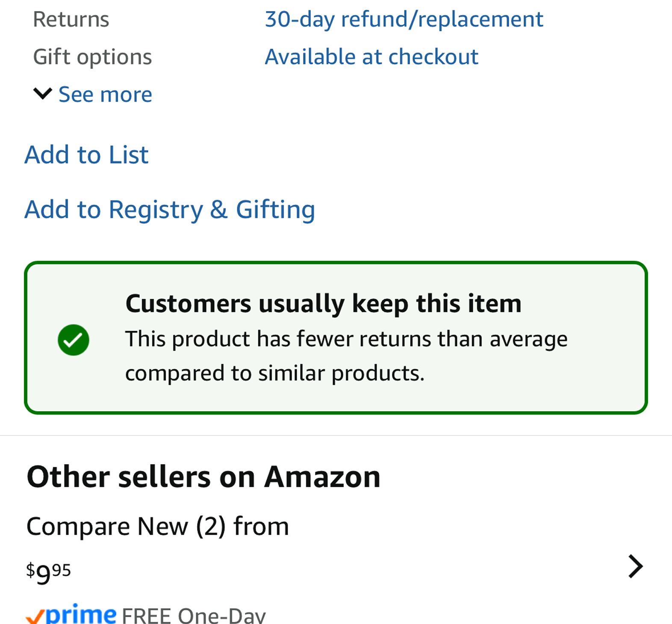This screenshot has width=672, height=624.
Task: Open other sellers using the right chevron
Action: click(636, 567)
